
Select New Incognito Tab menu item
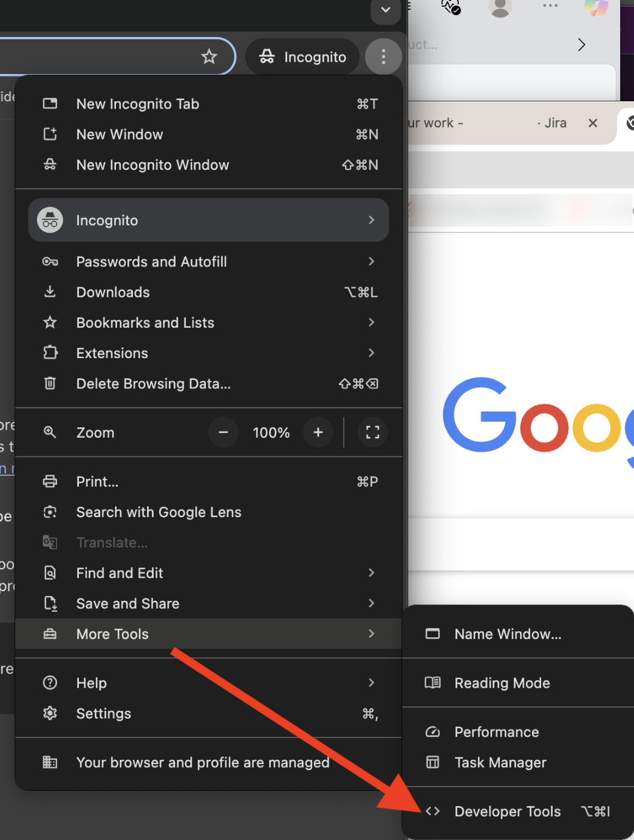(x=138, y=104)
